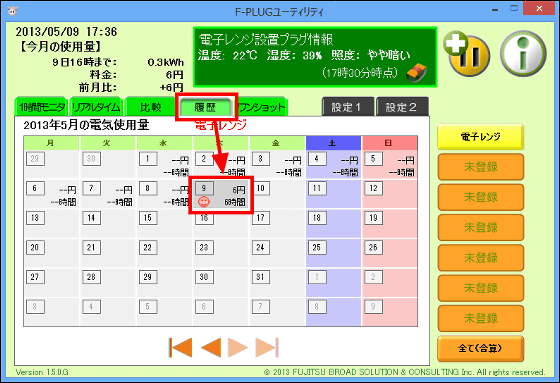Jump to last month arrow icon

(x=266, y=347)
